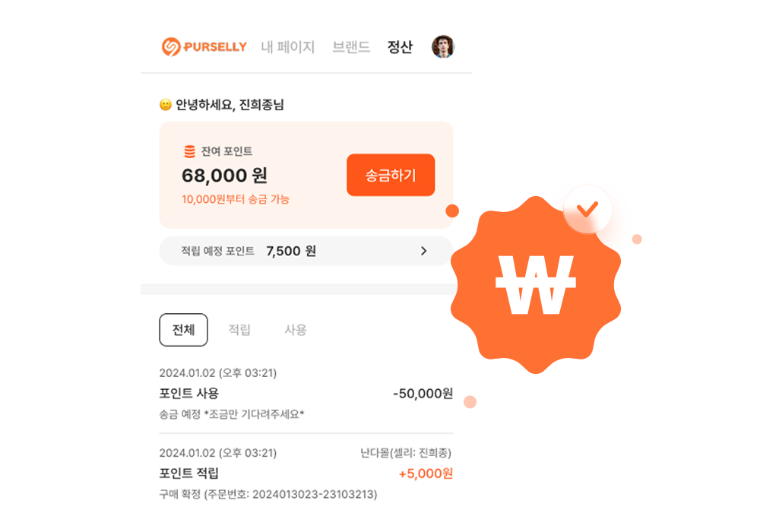Switch to the 사용 filter tab
Image resolution: width=760 pixels, height=532 pixels.
click(x=295, y=330)
